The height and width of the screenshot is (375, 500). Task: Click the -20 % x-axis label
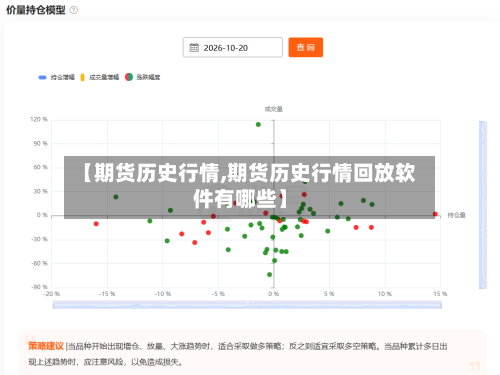click(x=52, y=294)
